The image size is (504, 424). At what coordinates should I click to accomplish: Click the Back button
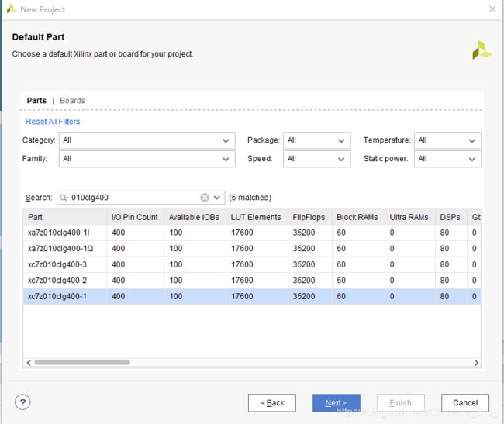click(x=272, y=403)
